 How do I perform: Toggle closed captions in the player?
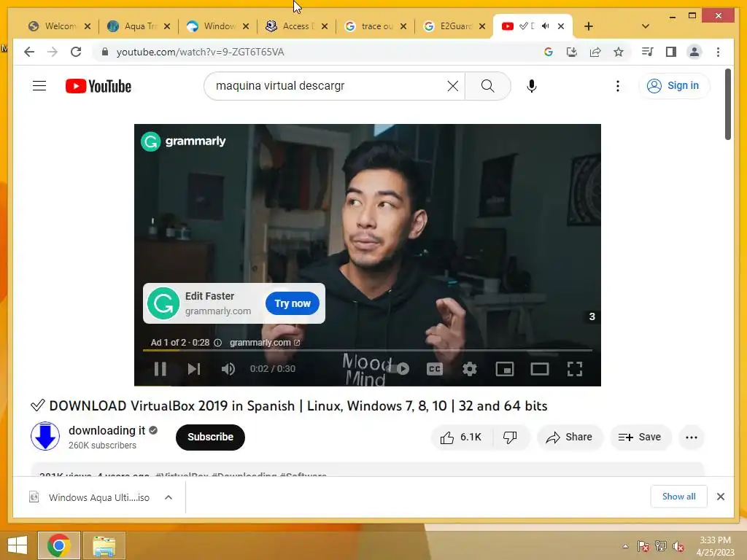435,368
